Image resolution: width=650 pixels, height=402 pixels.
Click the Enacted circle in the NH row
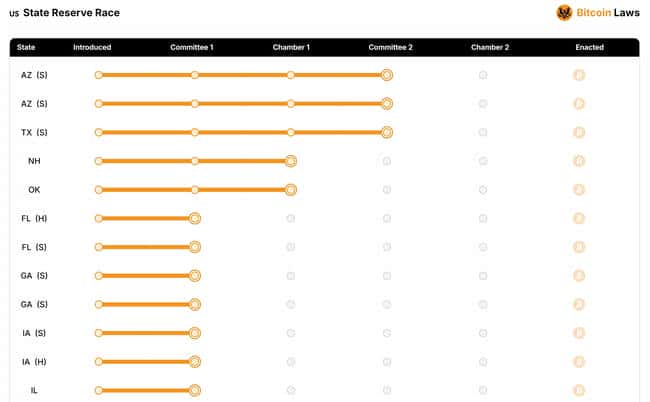[x=579, y=161]
